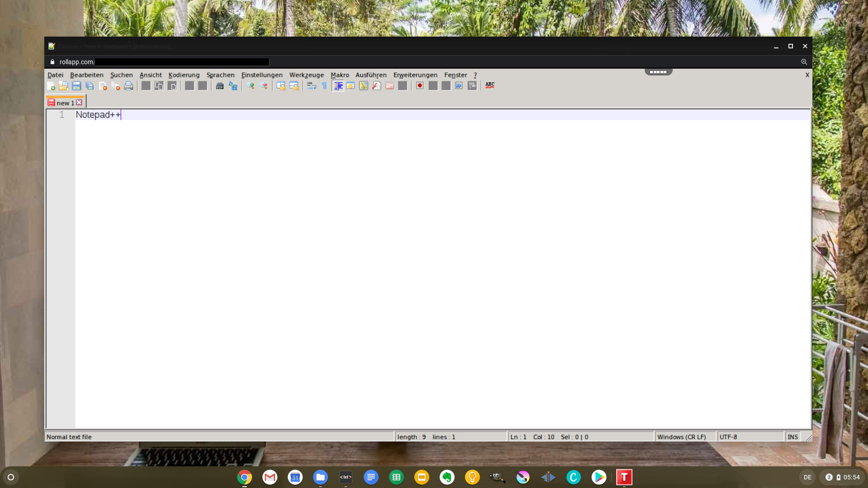Click the rollapp pull-down handle

tap(658, 72)
